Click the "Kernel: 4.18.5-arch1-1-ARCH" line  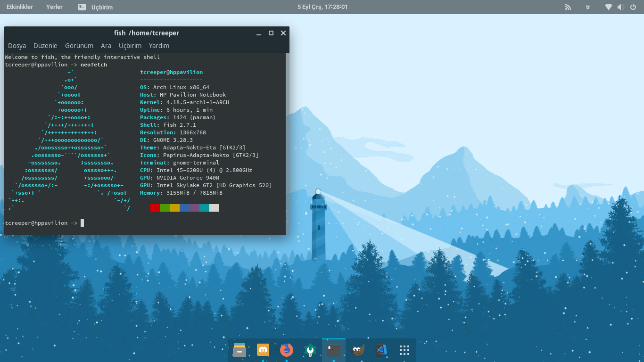184,102
